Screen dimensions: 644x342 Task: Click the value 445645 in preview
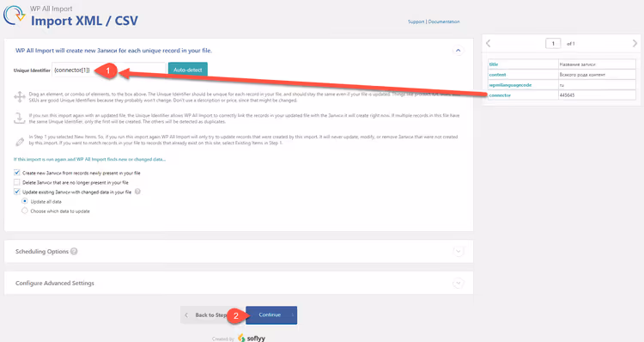pos(568,95)
